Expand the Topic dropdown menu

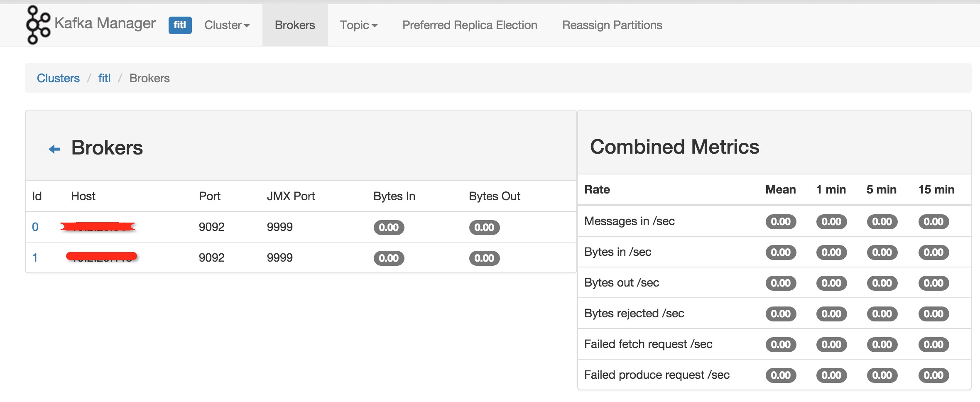tap(359, 25)
